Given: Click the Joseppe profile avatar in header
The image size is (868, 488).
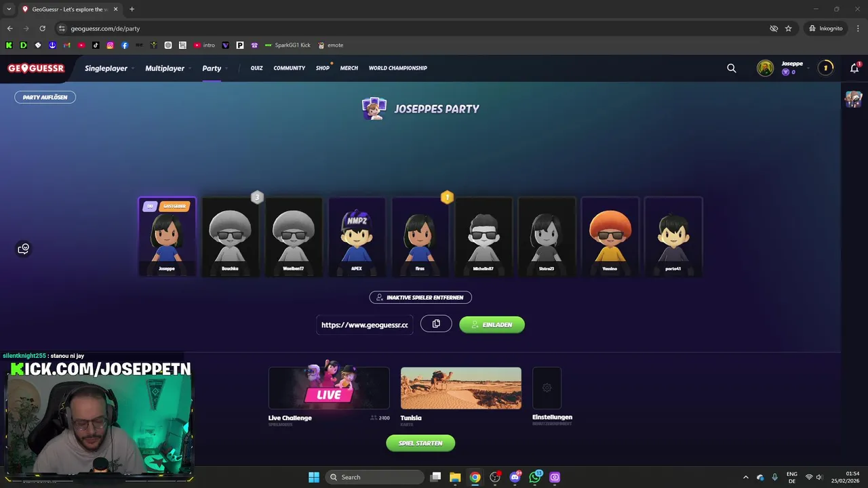Looking at the screenshot, I should [765, 68].
